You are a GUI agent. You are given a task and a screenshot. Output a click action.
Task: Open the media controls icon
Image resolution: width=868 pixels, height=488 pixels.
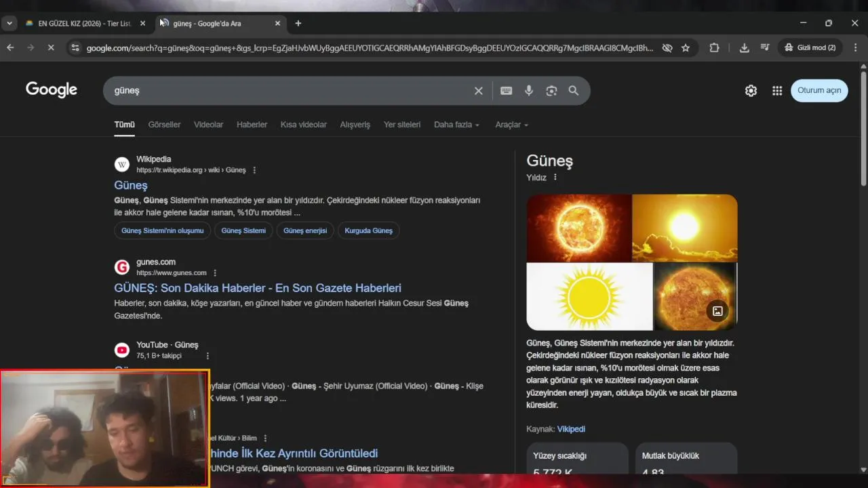point(765,48)
